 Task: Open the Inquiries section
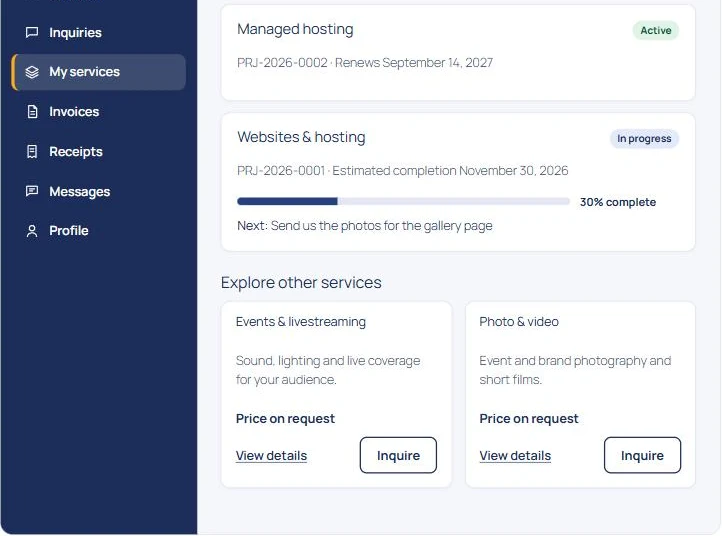tap(99, 32)
